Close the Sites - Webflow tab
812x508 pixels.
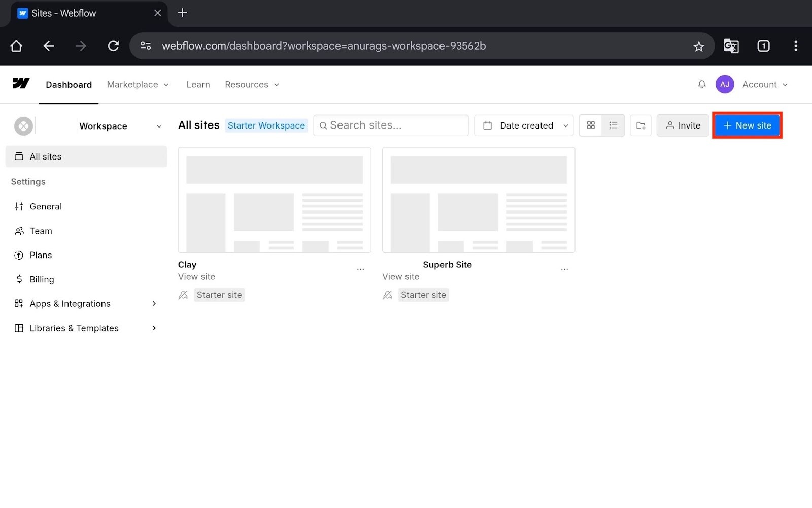coord(158,13)
